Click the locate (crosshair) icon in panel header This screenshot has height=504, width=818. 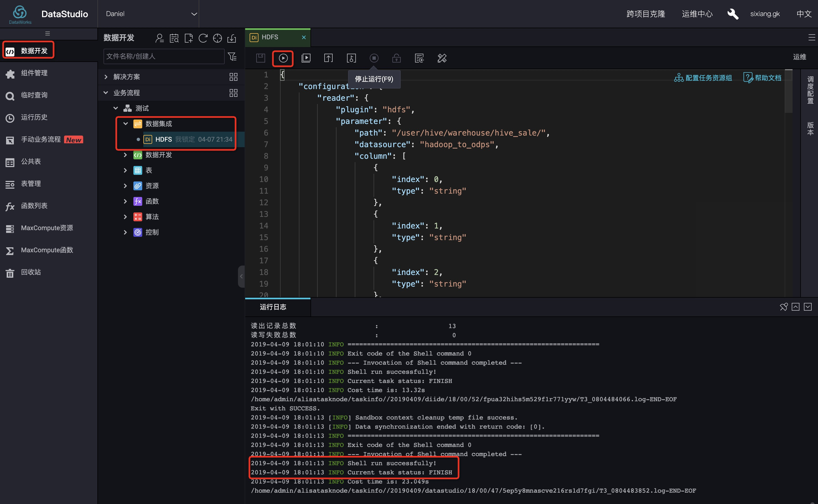(x=217, y=38)
